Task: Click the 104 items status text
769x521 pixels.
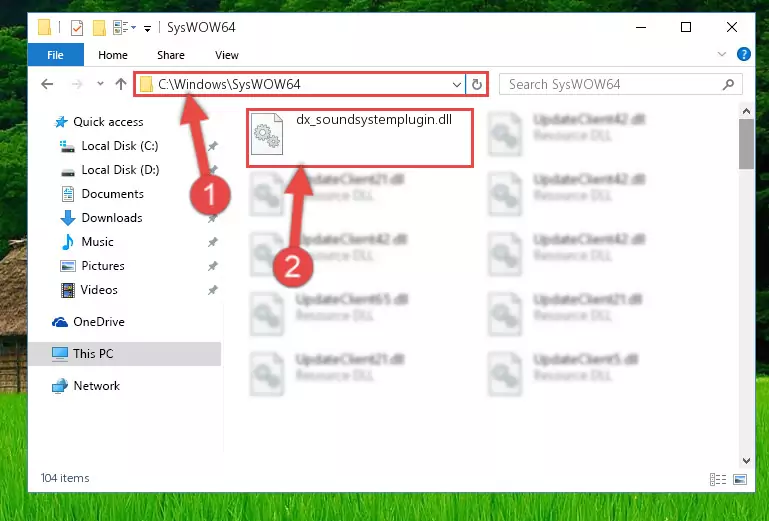Action: tap(65, 478)
